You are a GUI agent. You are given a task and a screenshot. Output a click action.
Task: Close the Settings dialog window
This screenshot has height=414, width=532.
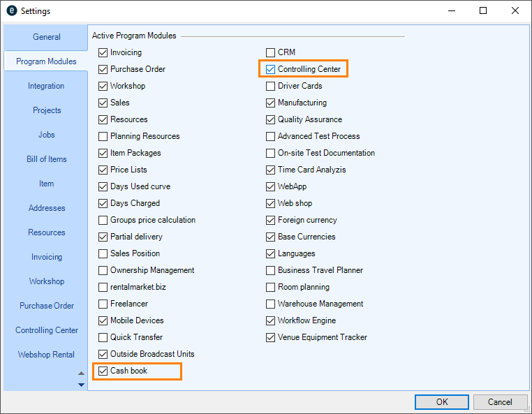click(515, 11)
